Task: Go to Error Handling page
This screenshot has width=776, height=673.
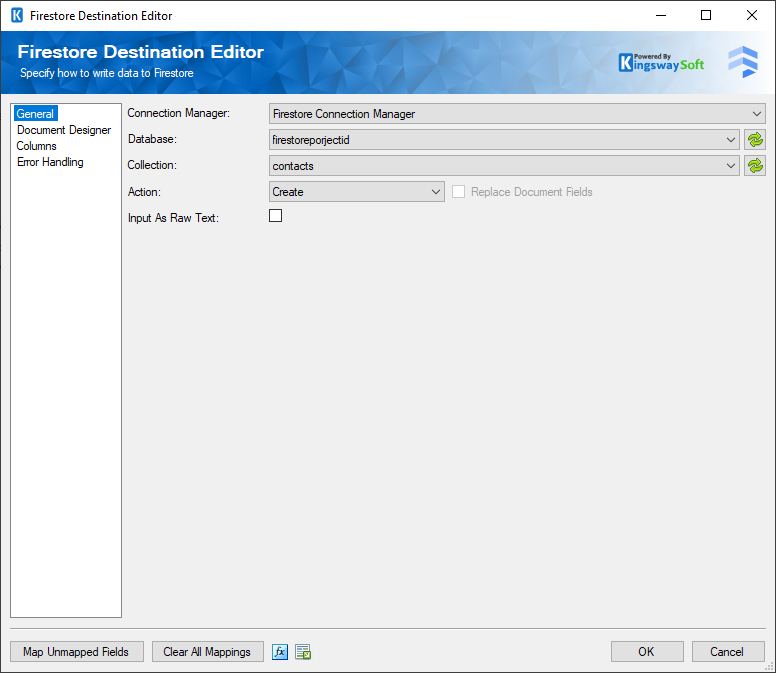Action: coord(50,162)
